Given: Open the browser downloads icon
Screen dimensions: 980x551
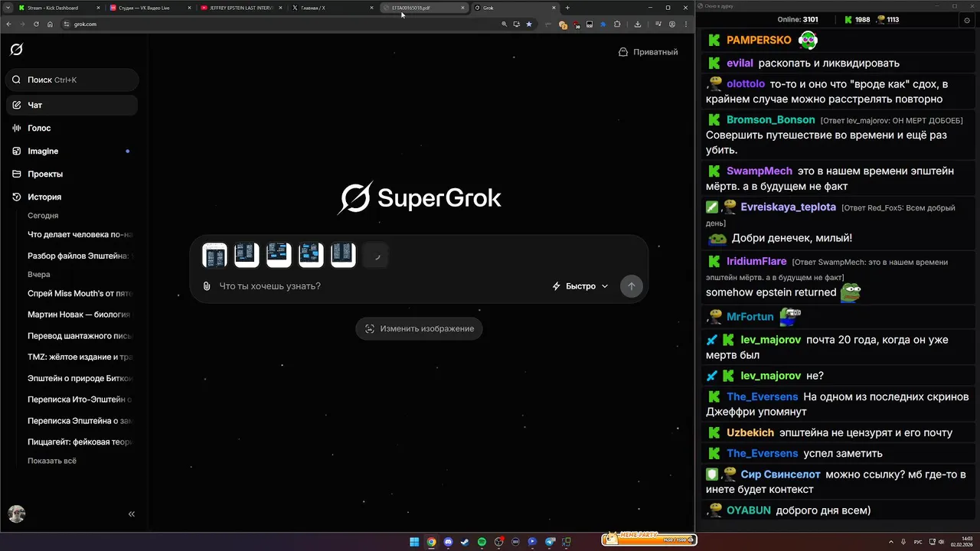Looking at the screenshot, I should tap(638, 24).
